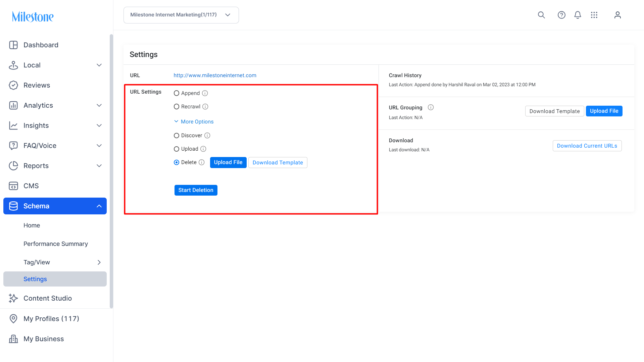
Task: Upload File for URL Grouping
Action: [x=604, y=111]
